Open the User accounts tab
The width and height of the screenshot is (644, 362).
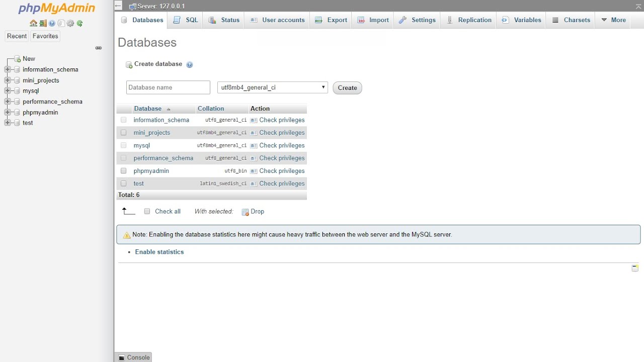tap(277, 20)
